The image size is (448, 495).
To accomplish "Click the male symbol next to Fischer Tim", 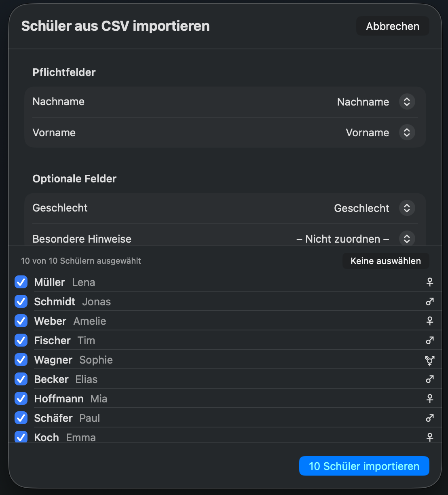I will 429,340.
